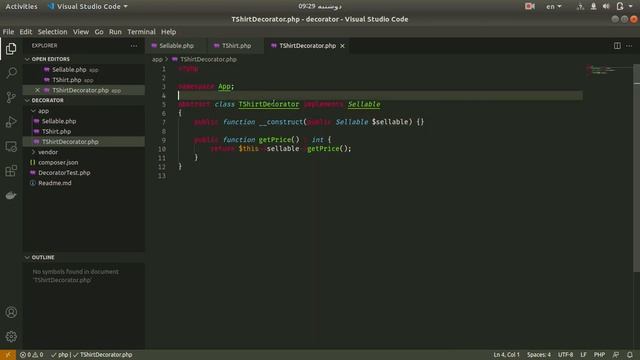Viewport: 640px width, 360px height.
Task: Open the Go menu
Action: pyautogui.click(x=99, y=32)
